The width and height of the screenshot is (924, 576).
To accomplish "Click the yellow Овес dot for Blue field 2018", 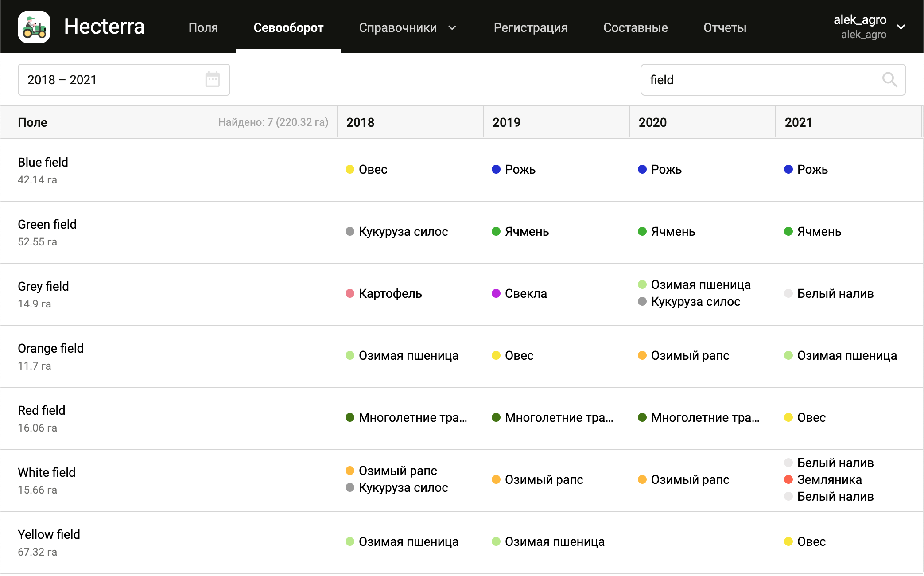I will (x=350, y=169).
